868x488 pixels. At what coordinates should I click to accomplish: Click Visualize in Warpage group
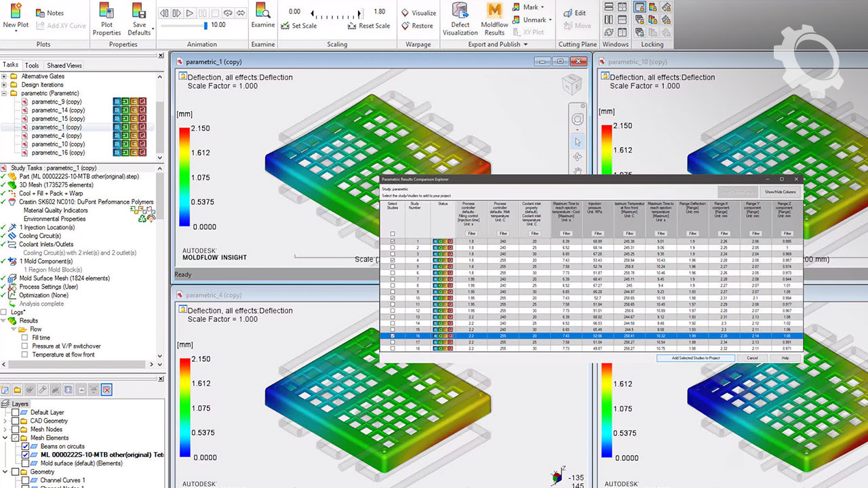(x=418, y=13)
